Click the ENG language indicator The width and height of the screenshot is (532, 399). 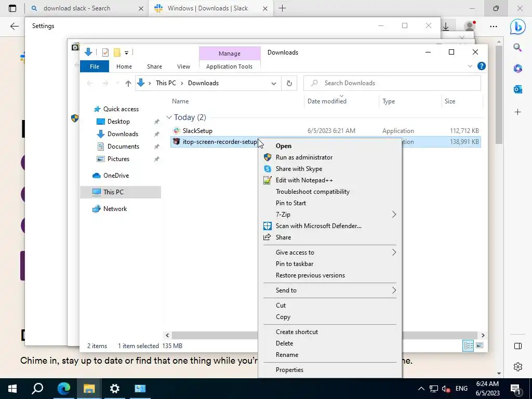pyautogui.click(x=461, y=389)
